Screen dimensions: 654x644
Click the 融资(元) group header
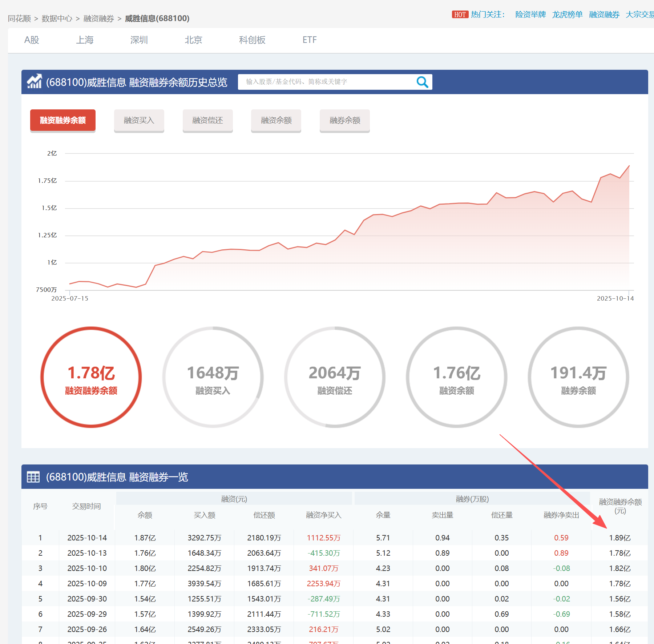[234, 499]
